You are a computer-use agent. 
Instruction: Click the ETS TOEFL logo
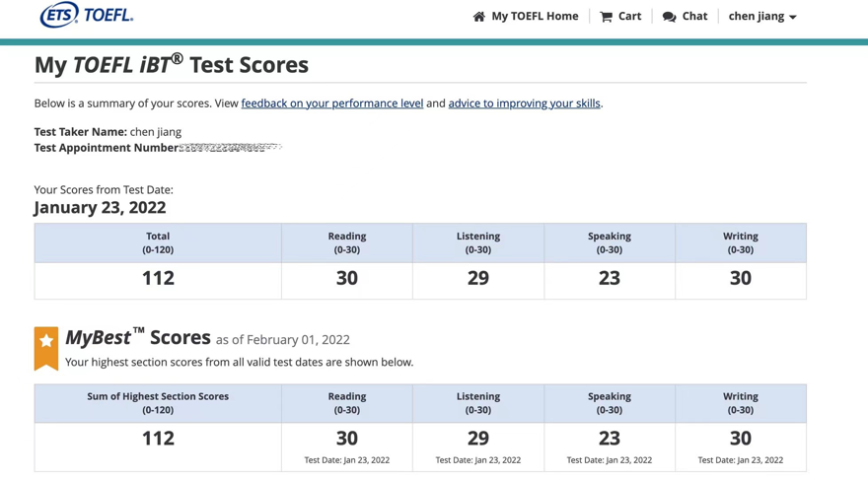86,16
